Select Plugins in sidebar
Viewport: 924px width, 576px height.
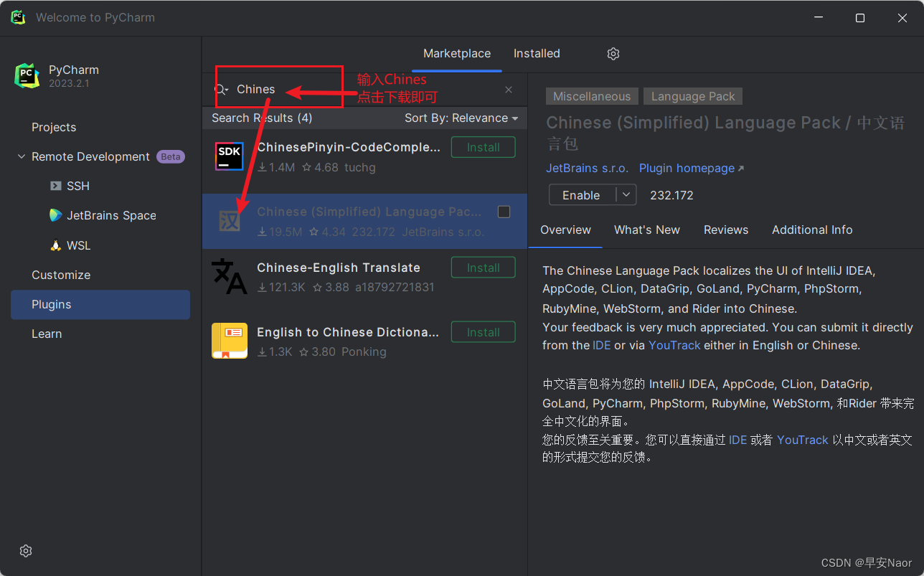point(100,304)
